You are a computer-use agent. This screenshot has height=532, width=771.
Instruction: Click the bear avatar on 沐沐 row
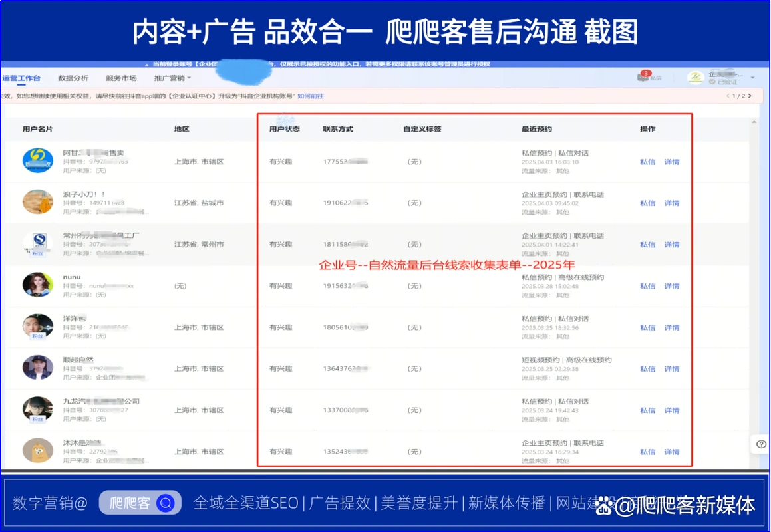[37, 451]
